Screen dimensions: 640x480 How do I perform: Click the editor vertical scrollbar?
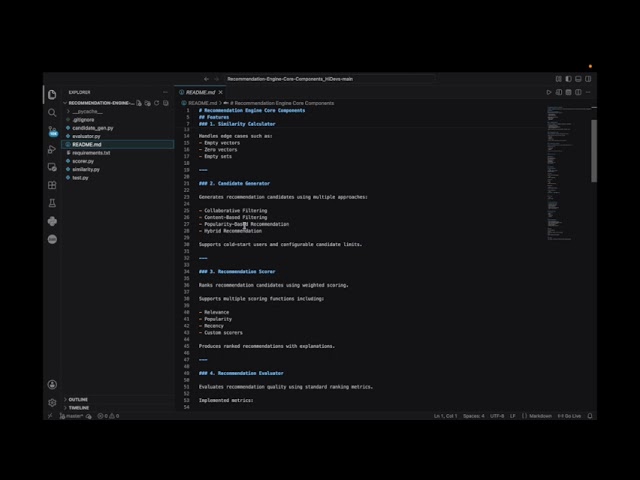pos(594,151)
